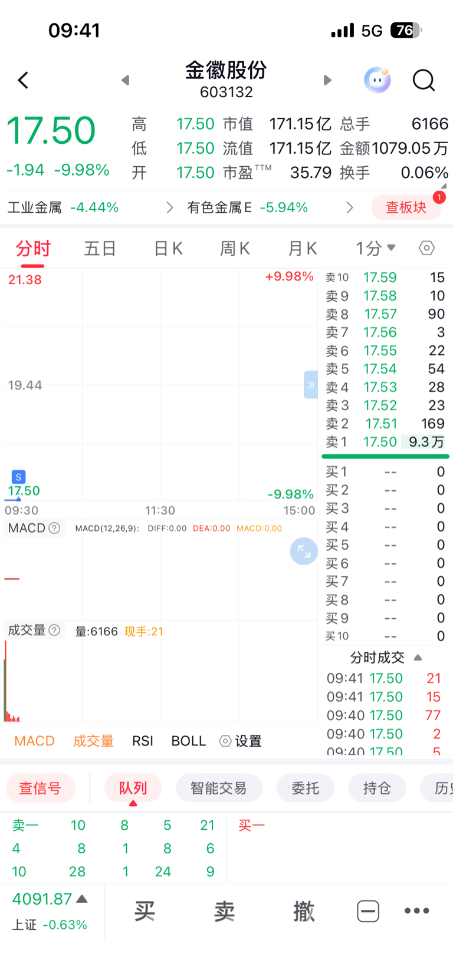
Task: Tap the 金徽股份 title
Action: [x=226, y=70]
